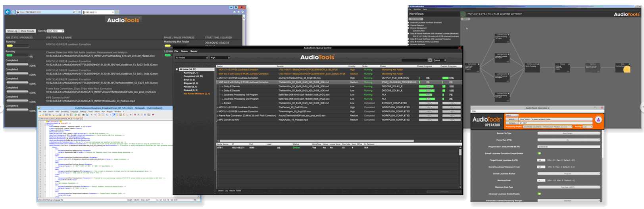Open the Sort By Start Time dropdown
644x209 pixels.
coord(55,31)
